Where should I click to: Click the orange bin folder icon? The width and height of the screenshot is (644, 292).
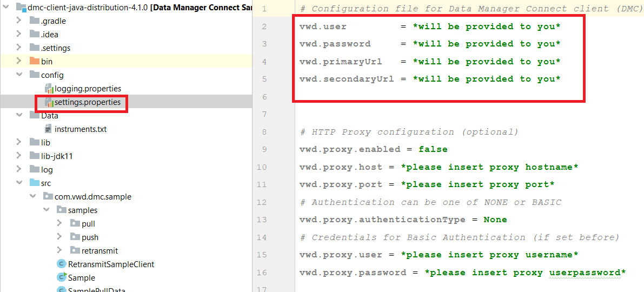point(34,62)
